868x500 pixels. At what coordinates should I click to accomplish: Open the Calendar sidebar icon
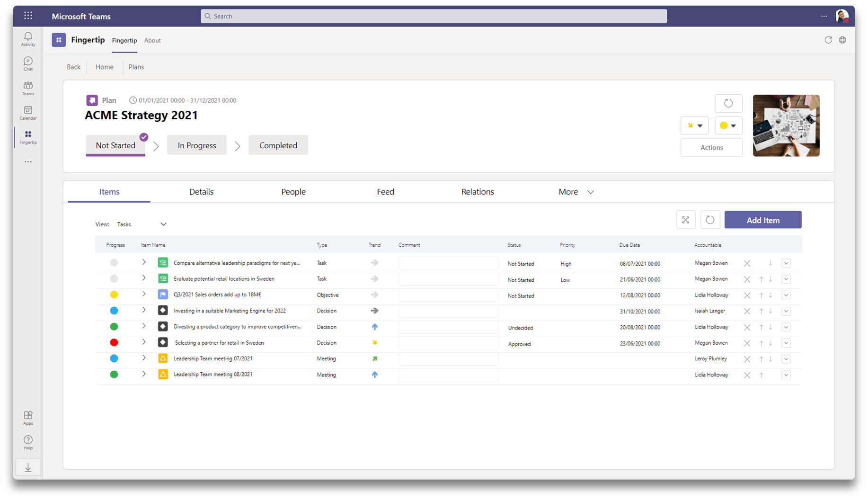click(28, 113)
